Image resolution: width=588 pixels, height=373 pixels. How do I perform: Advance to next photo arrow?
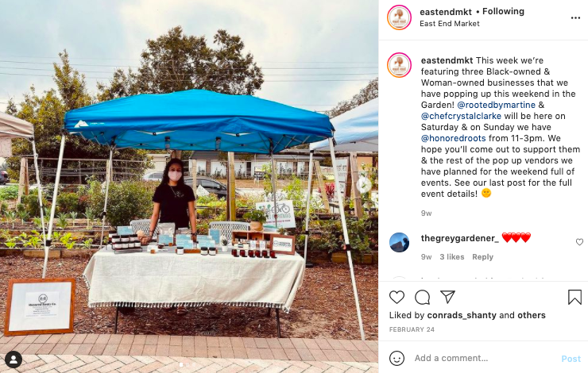(x=363, y=184)
